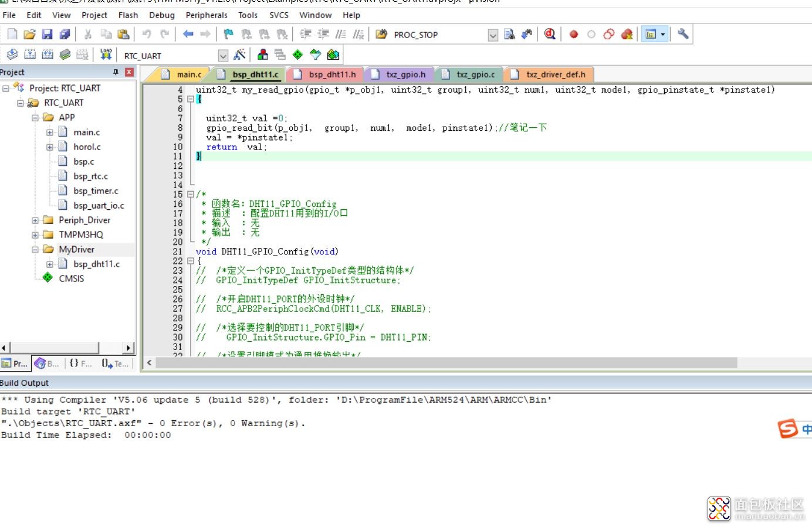Open the Flash menu
The height and width of the screenshot is (527, 812).
(128, 15)
